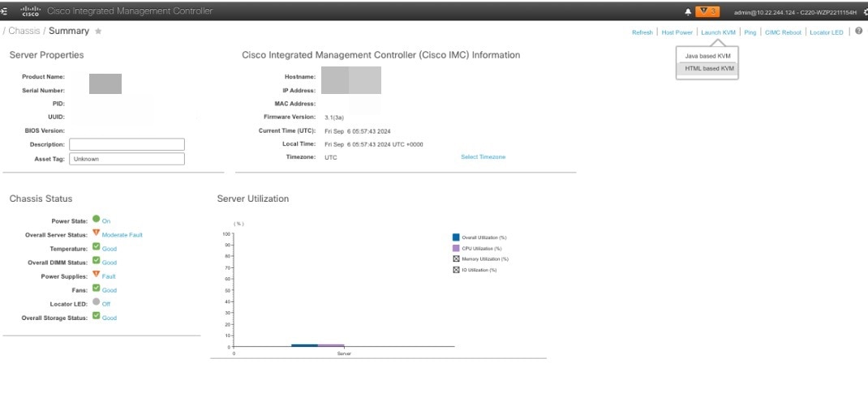
Task: Toggle CPU Utilization legend swatch
Action: pos(456,248)
